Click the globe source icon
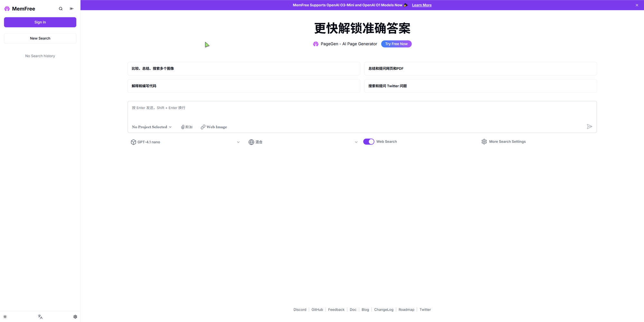Viewport: 644px width, 322px height. [x=251, y=142]
